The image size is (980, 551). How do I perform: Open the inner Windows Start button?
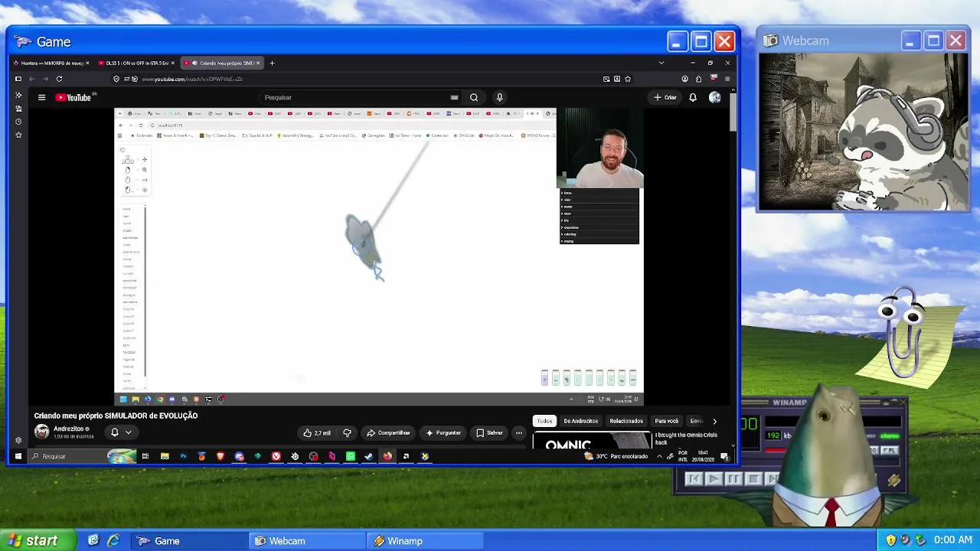coord(18,456)
